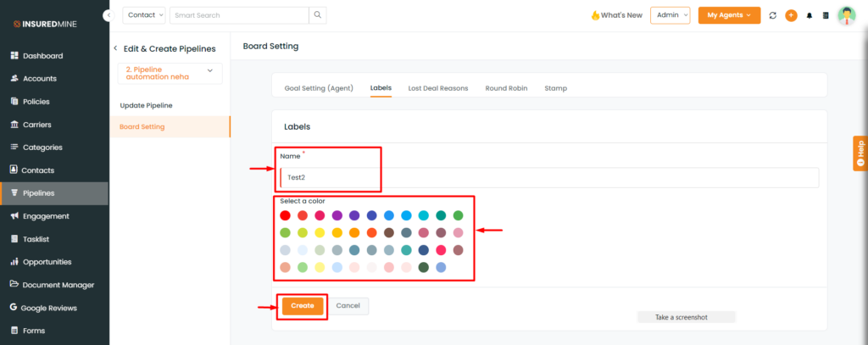Screen dimensions: 868x345
Task: Click the Tasklist sidebar icon
Action: click(14, 239)
